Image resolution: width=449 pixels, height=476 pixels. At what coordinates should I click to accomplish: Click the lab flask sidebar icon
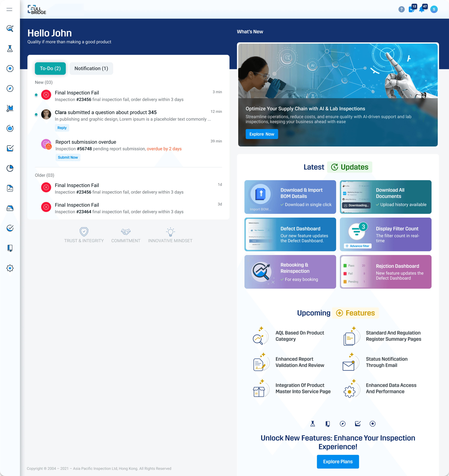[x=10, y=49]
